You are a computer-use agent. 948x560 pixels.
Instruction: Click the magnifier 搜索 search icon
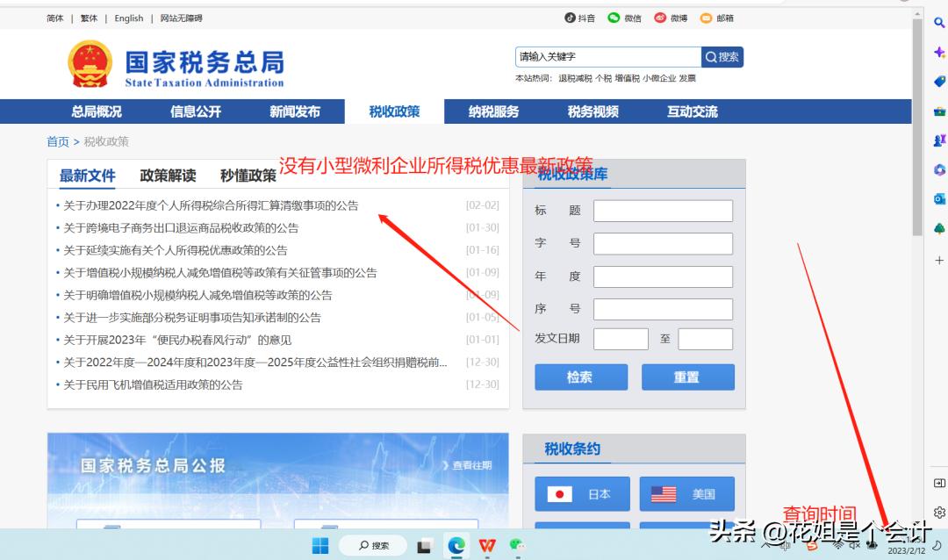[723, 56]
